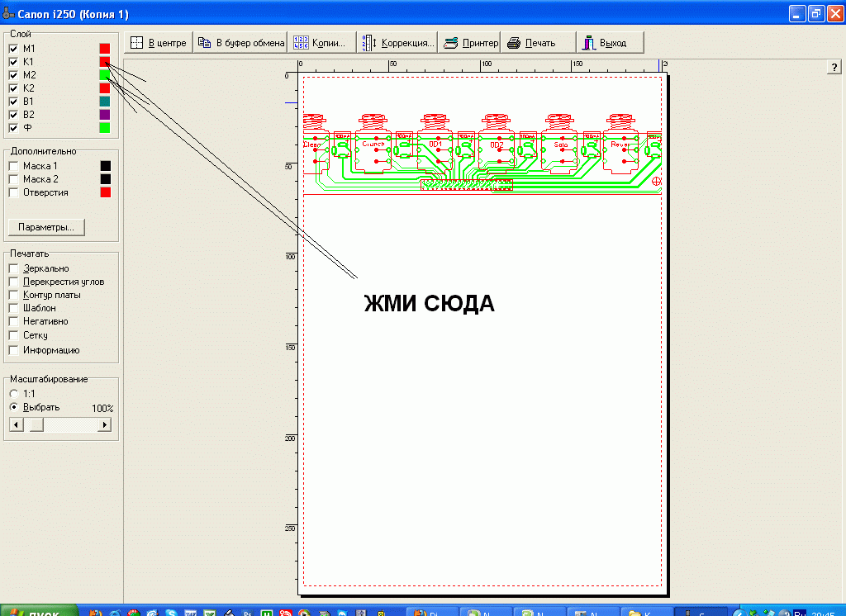Uncheck the B1 layer checkbox
The height and width of the screenshot is (616, 846).
[13, 102]
